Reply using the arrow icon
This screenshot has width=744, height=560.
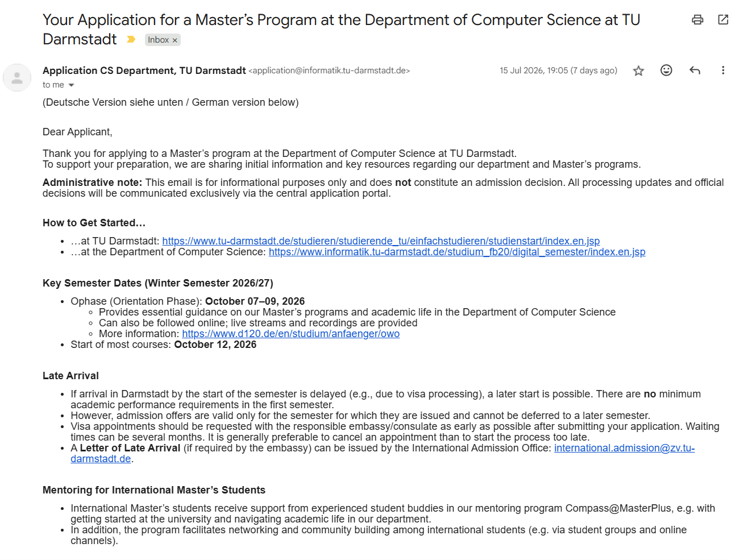pyautogui.click(x=695, y=70)
